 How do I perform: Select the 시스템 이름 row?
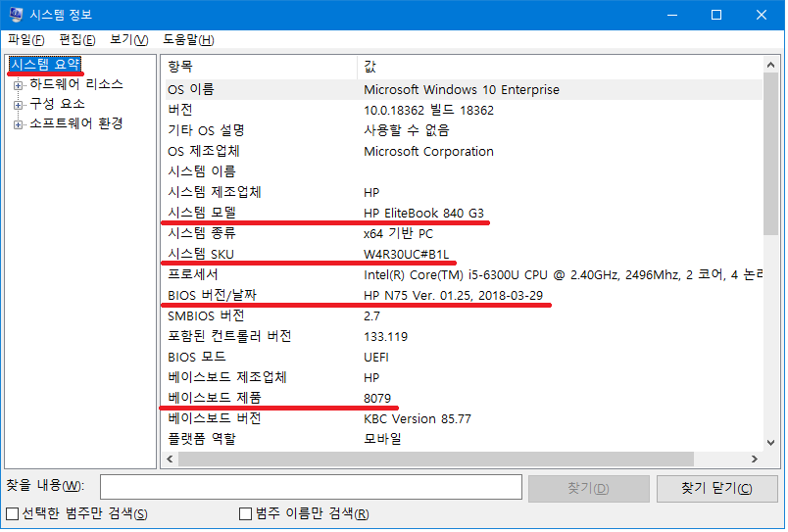(462, 171)
